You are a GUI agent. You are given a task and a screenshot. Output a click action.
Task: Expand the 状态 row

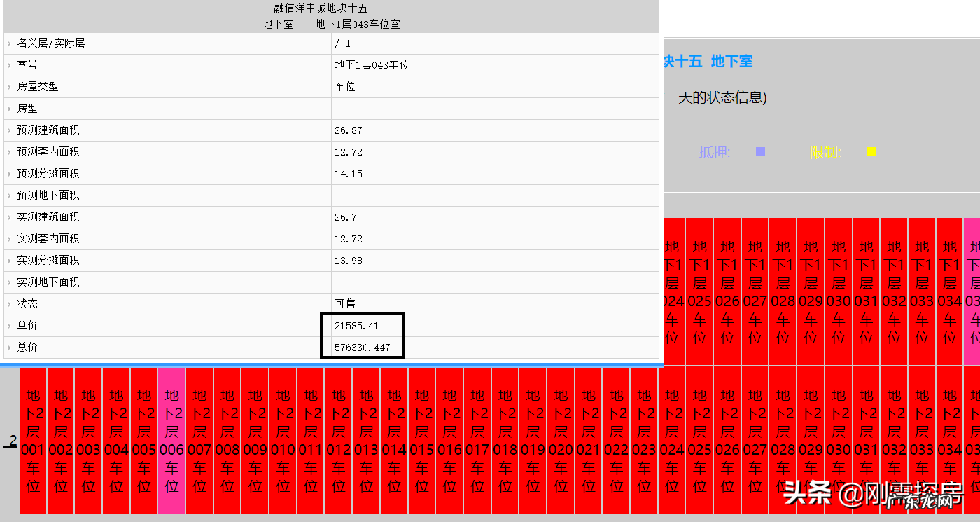[8, 303]
